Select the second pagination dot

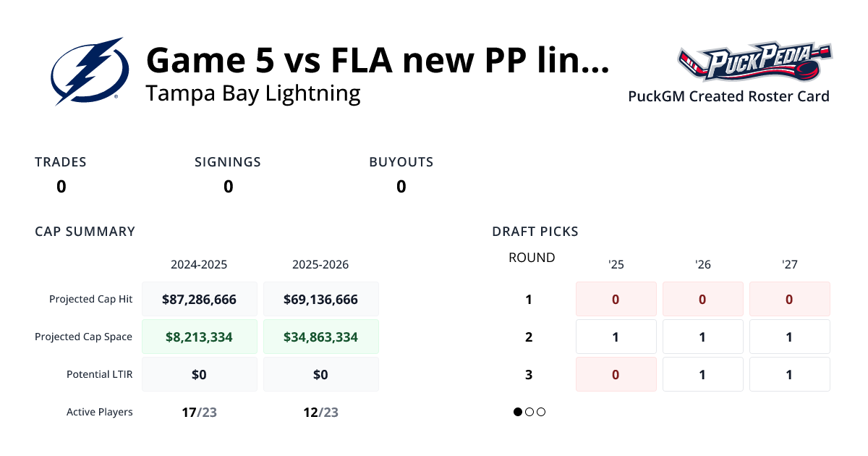click(x=529, y=412)
